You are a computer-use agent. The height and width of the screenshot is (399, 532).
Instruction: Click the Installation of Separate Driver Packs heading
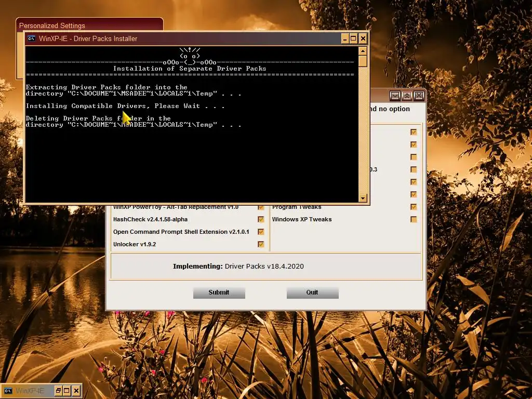pyautogui.click(x=190, y=69)
